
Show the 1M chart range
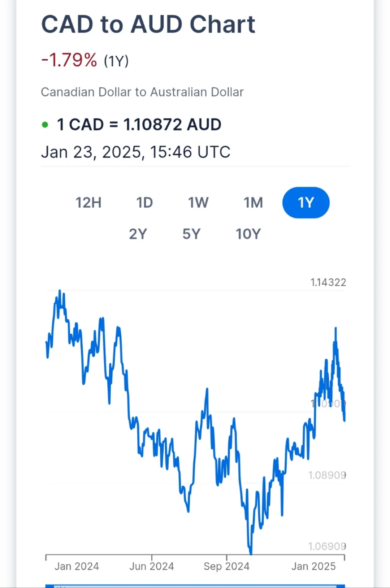pos(253,203)
